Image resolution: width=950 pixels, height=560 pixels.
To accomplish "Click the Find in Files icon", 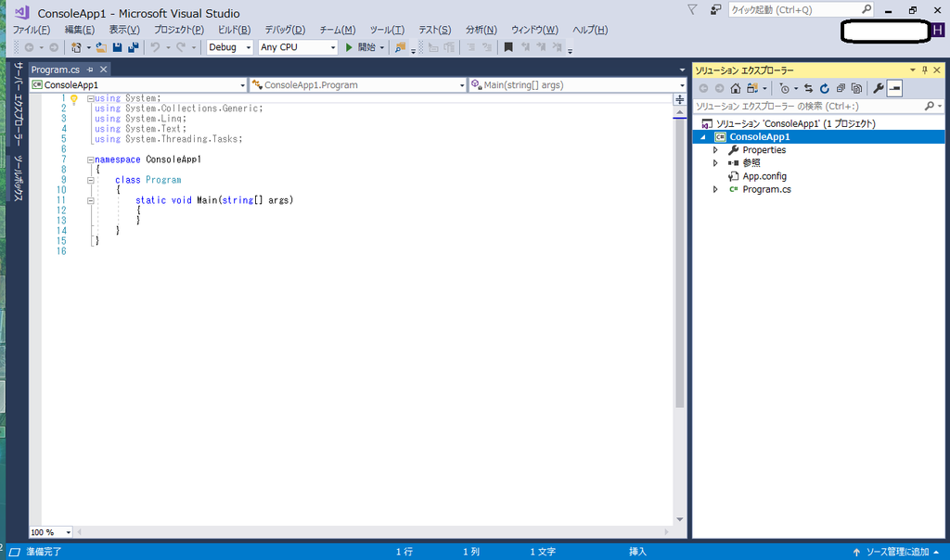I will [x=400, y=47].
